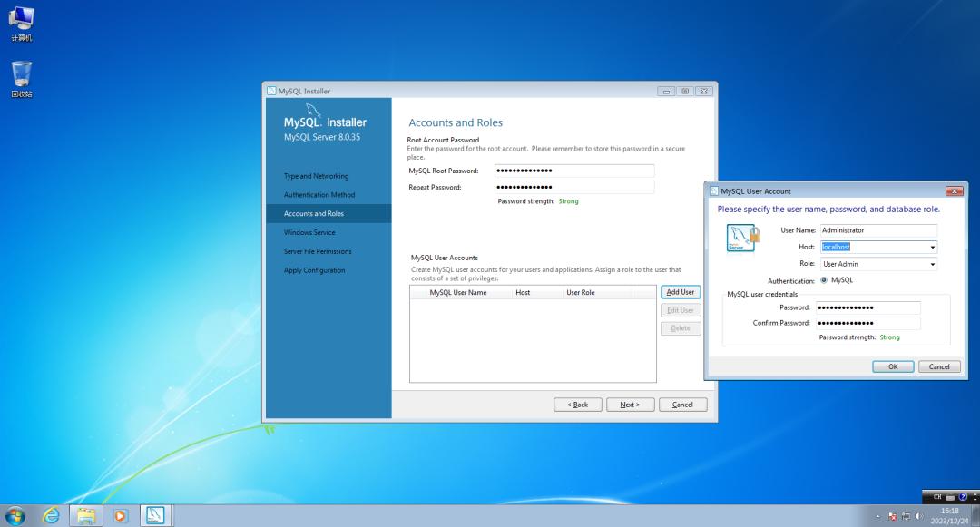The image size is (980, 527).
Task: Open Action Center flag tray icon
Action: coord(892,516)
